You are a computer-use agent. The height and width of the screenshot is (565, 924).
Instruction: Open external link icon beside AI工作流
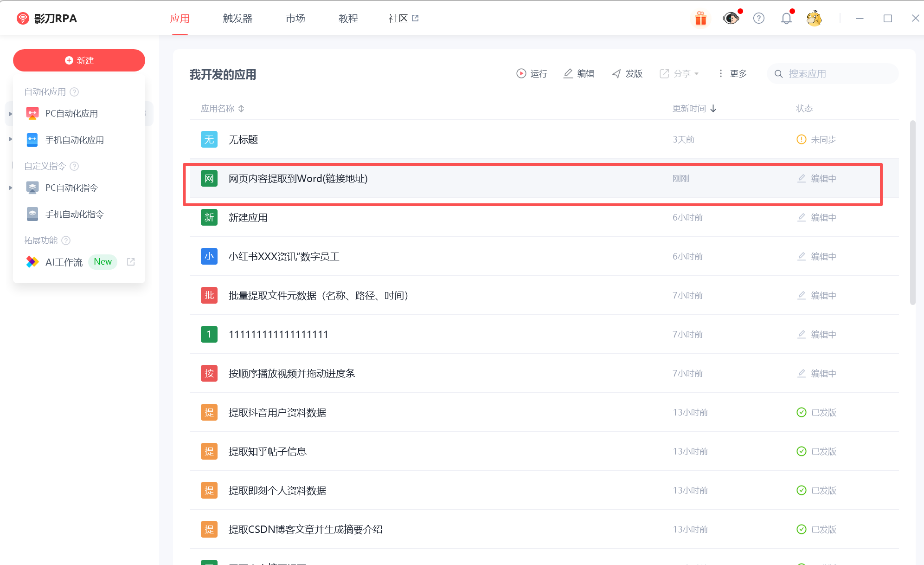[131, 262]
